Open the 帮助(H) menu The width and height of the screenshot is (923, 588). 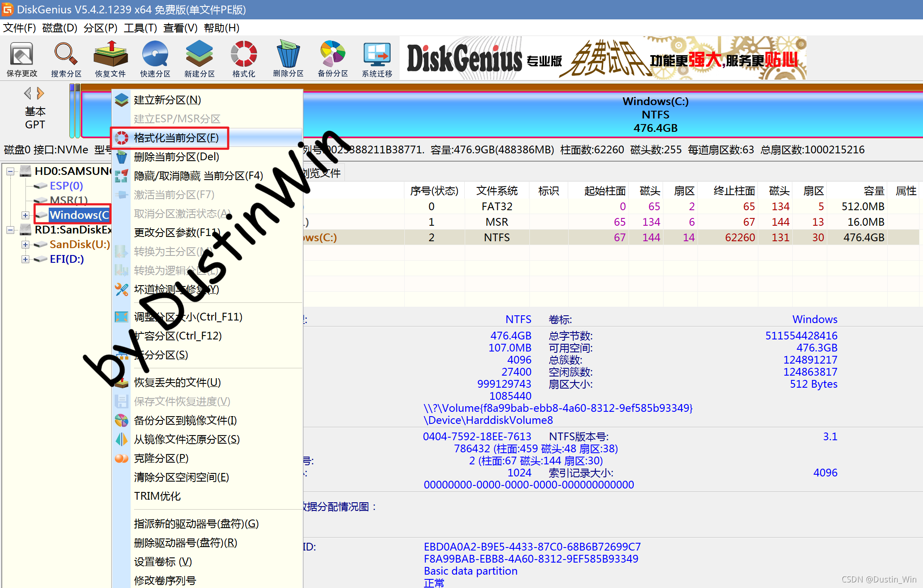[x=222, y=28]
